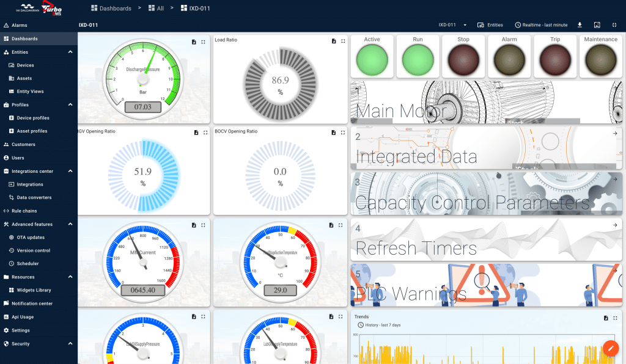
Task: Export data from BOCV Opening Ratio widget
Action: pyautogui.click(x=334, y=133)
